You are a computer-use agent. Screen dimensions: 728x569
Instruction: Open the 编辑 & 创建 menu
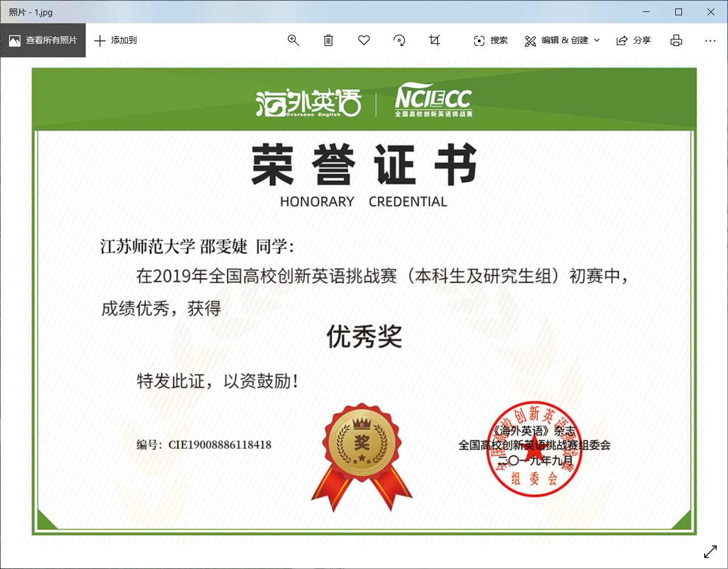click(x=557, y=40)
